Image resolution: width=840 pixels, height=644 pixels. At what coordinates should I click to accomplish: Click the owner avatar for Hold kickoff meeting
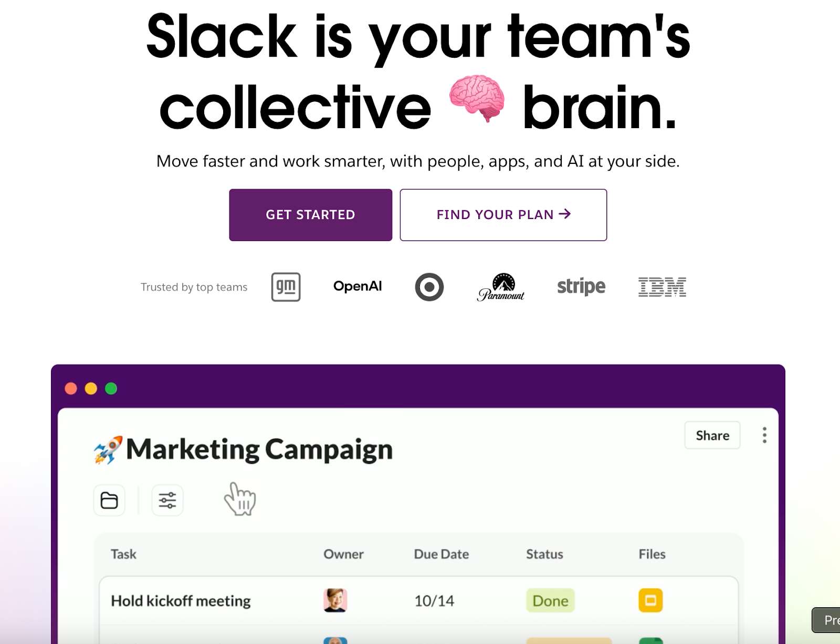point(337,600)
